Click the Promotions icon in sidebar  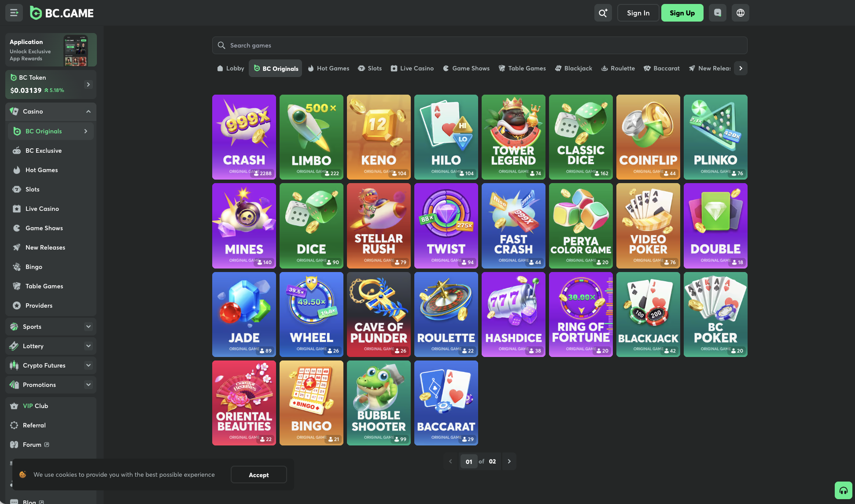[x=14, y=385]
